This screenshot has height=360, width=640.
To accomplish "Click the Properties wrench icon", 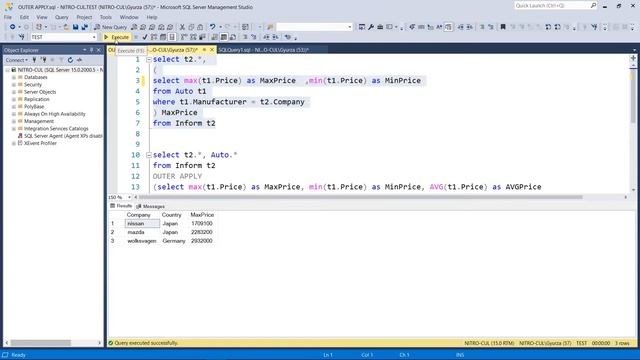I will click(x=371, y=27).
